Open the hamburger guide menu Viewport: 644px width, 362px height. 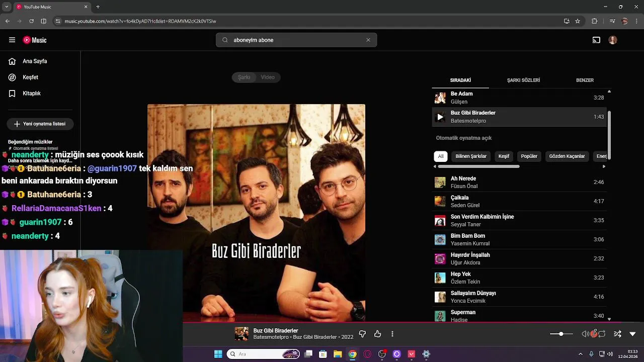point(12,40)
